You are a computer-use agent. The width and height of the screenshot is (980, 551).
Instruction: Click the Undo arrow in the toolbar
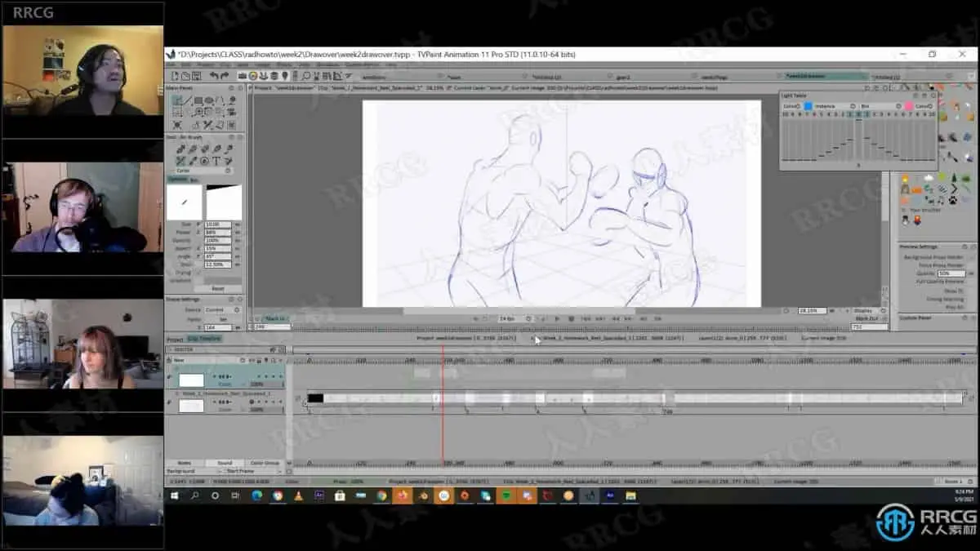pyautogui.click(x=214, y=76)
